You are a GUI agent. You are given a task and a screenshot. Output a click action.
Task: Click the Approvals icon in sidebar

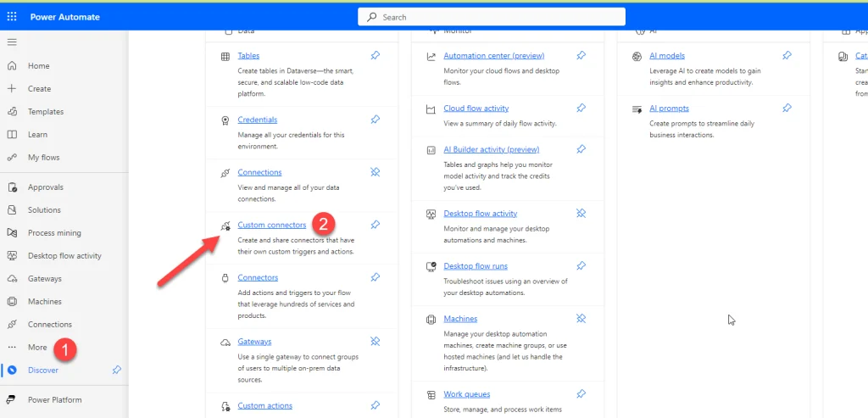coord(12,187)
